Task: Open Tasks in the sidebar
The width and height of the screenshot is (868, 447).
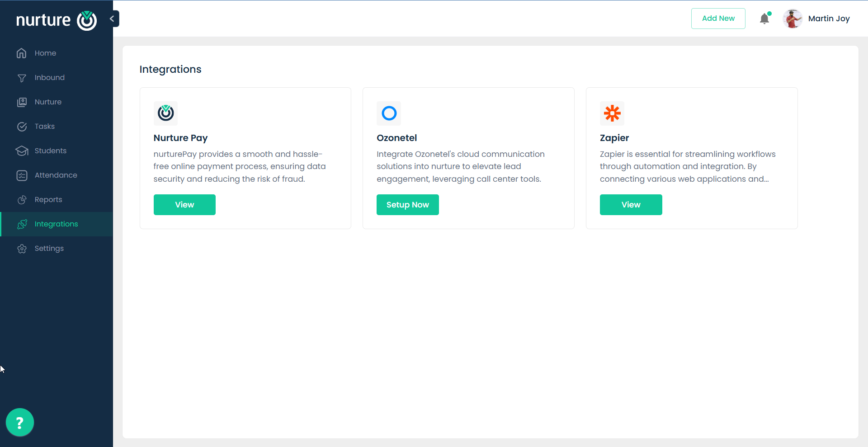Action: [57, 126]
